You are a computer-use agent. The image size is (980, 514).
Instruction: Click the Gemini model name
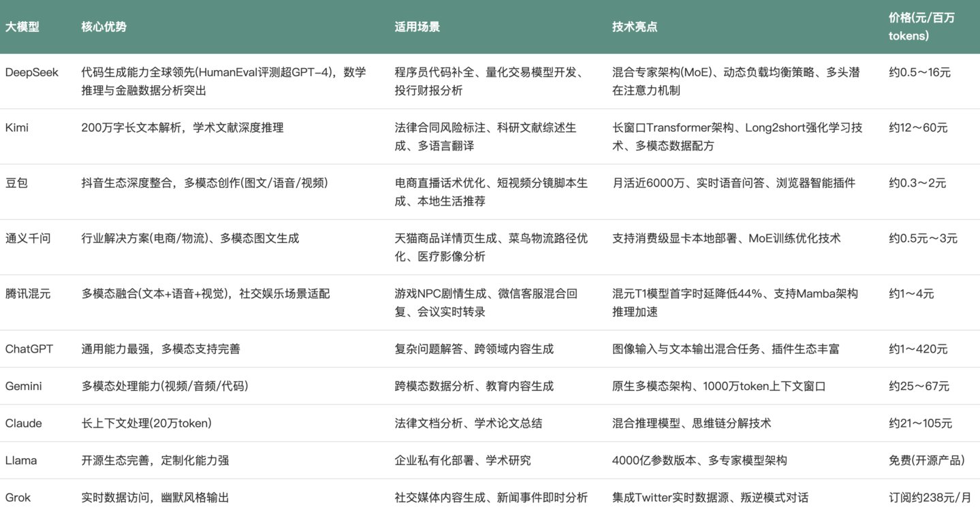tap(24, 386)
